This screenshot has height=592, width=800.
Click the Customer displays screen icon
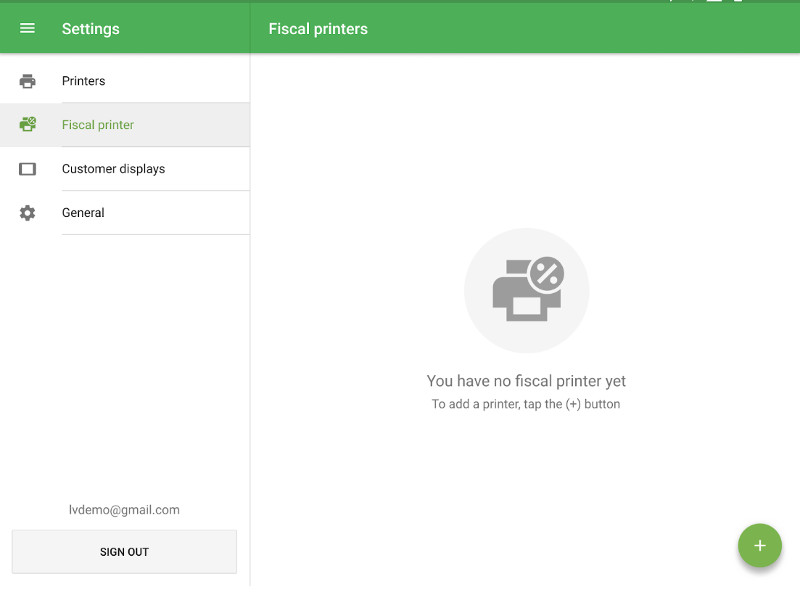pos(28,169)
